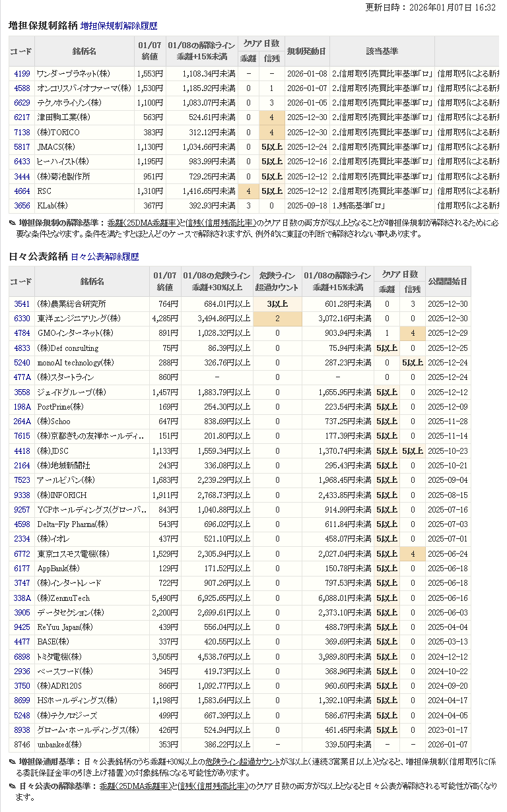Click stock code 3656 for KLab

22,206
